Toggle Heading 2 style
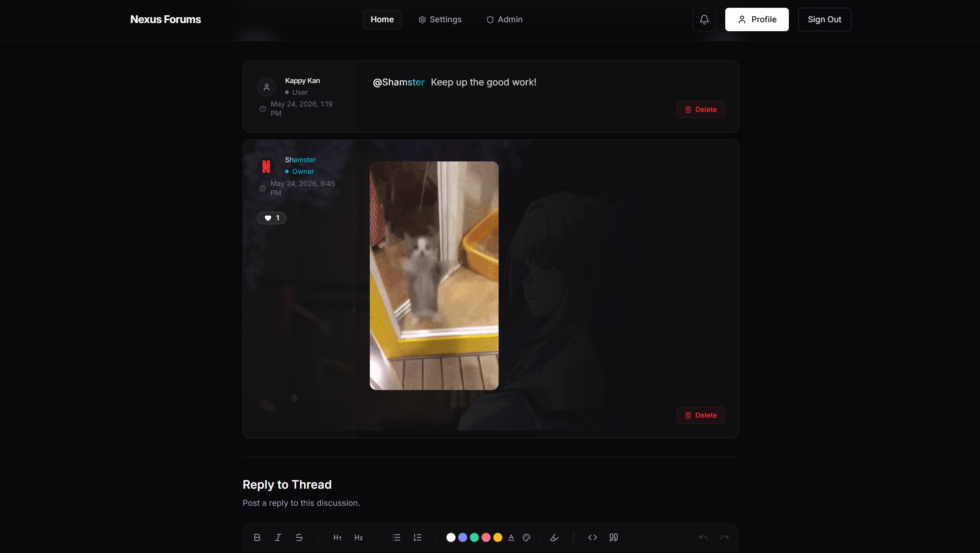 [359, 537]
